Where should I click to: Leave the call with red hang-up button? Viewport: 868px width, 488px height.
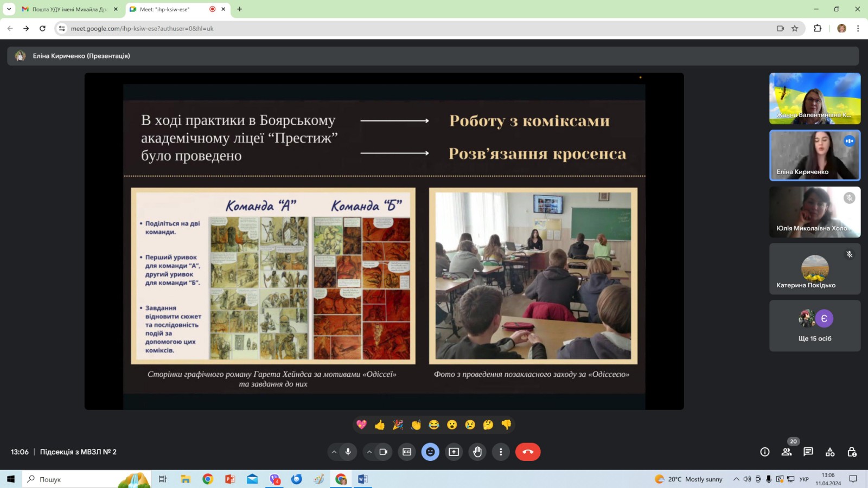(x=528, y=452)
